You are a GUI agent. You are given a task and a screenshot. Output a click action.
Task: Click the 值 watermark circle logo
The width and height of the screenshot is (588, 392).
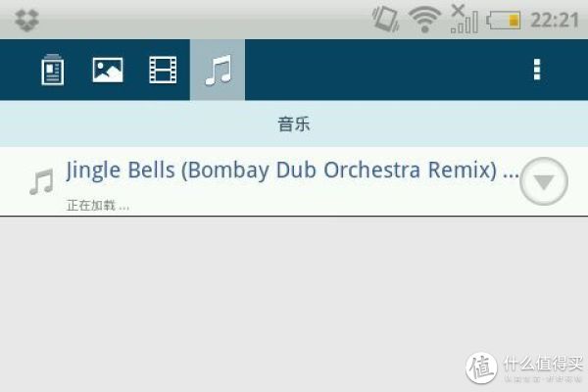click(x=481, y=367)
